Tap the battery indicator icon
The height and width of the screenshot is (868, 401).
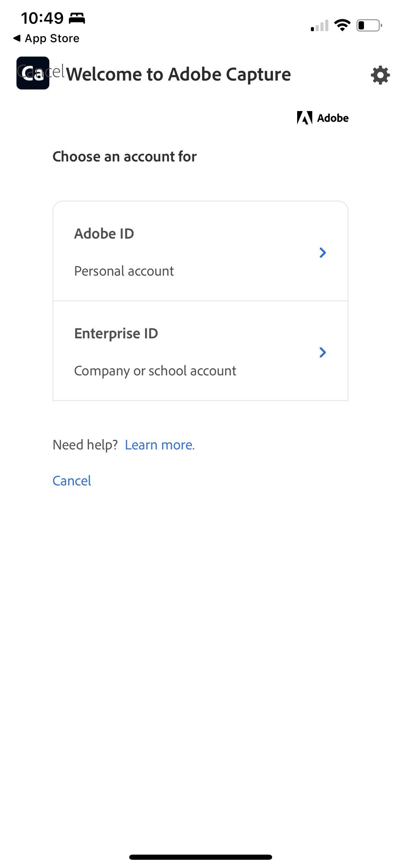click(369, 25)
